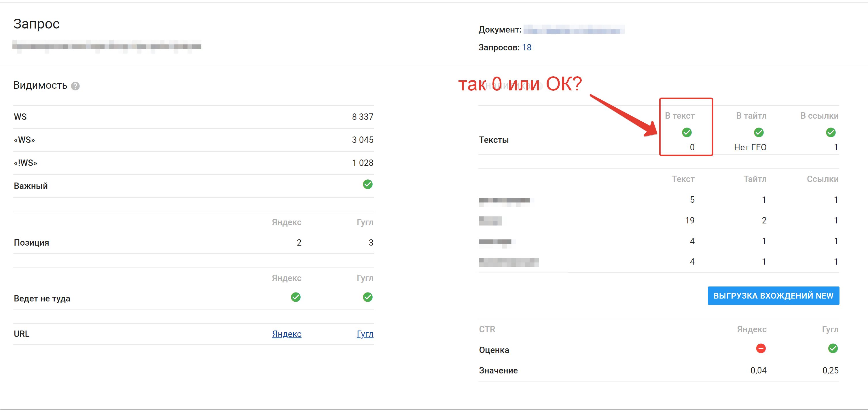Click the В текст column header
The image size is (868, 410).
679,116
